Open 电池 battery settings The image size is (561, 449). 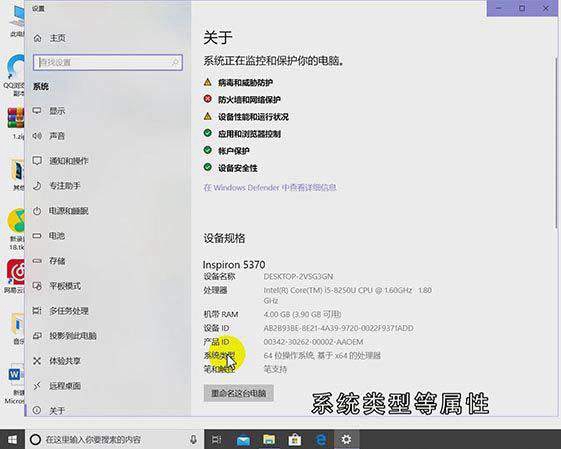click(49, 236)
